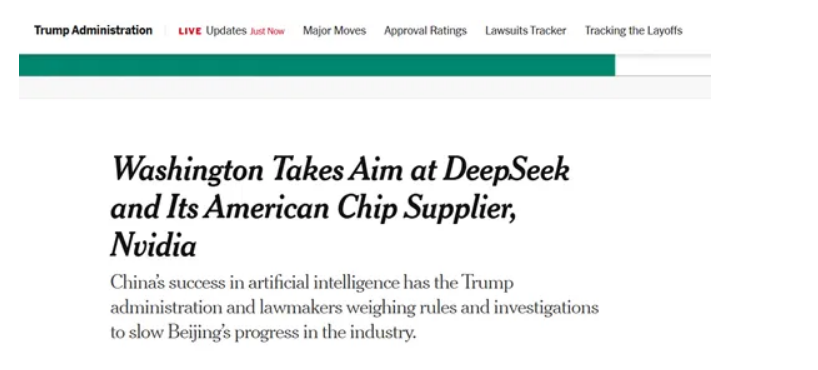The width and height of the screenshot is (818, 370).
Task: Click the right edge of the green progress fill
Action: click(614, 65)
